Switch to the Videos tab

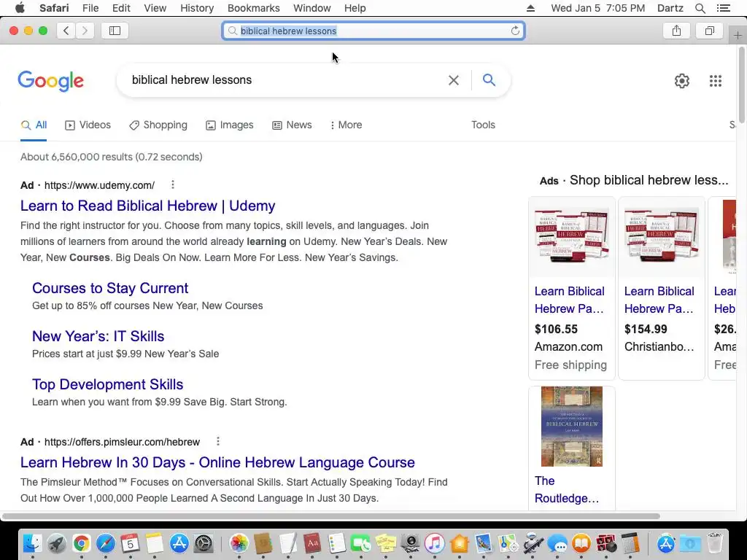[88, 125]
